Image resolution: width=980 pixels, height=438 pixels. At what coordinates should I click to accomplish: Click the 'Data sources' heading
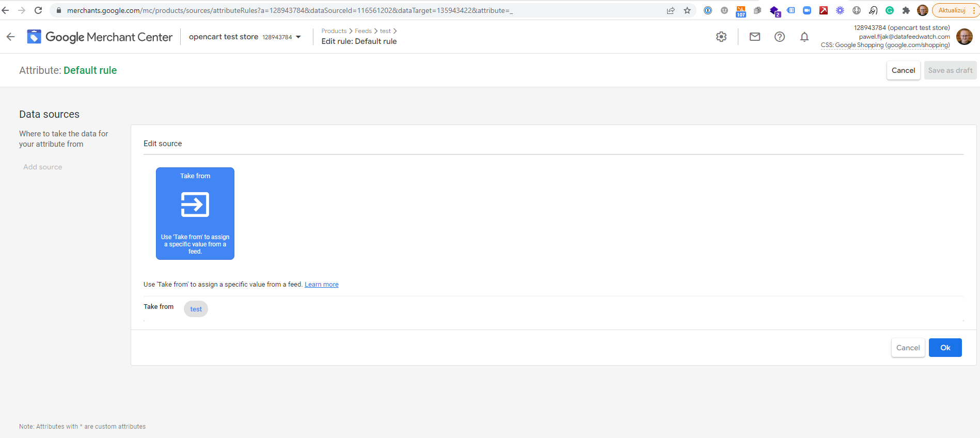coord(50,114)
